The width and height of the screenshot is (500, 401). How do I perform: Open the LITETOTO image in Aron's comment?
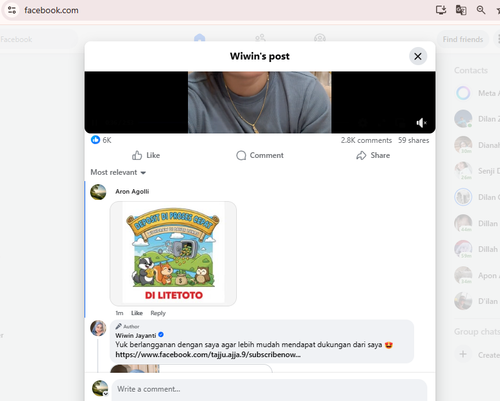[x=173, y=253]
